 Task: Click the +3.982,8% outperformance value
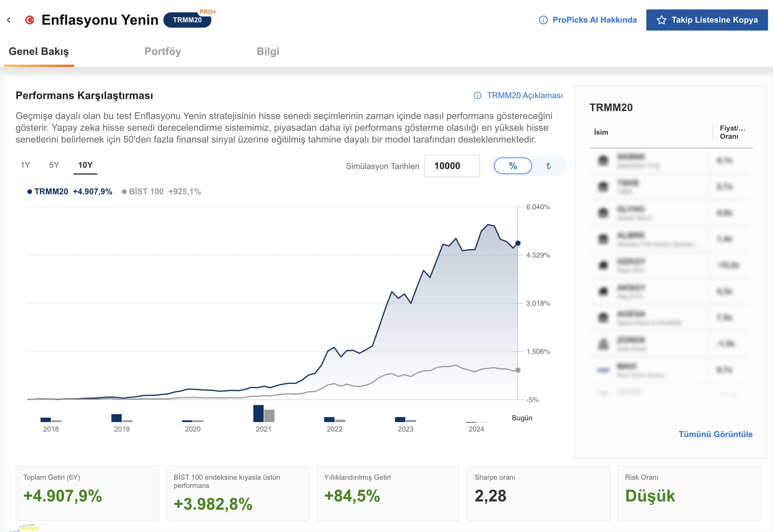tap(213, 504)
